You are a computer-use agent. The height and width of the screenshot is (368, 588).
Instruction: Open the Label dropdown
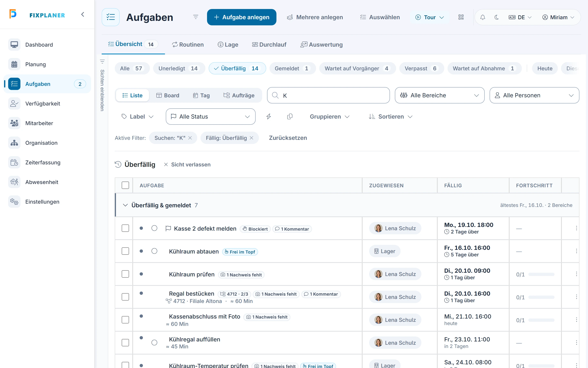point(138,117)
